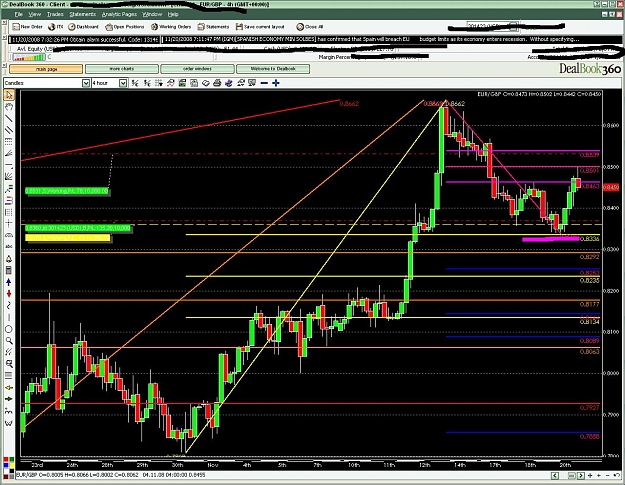Place a red down arrow marker

point(9,294)
